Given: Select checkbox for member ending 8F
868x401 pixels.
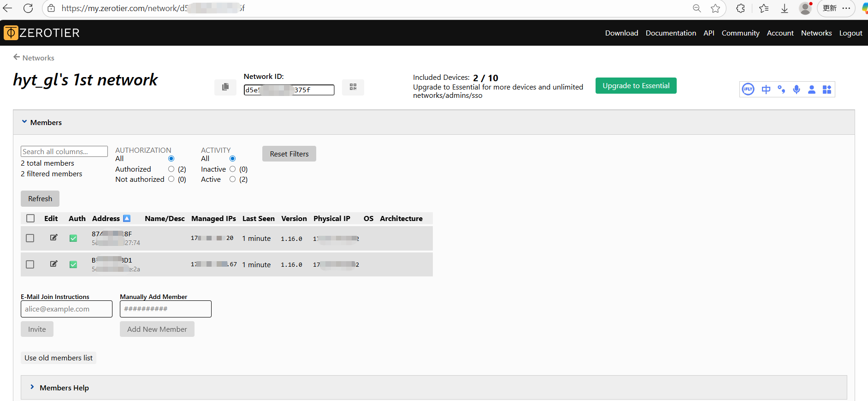Looking at the screenshot, I should click(30, 238).
